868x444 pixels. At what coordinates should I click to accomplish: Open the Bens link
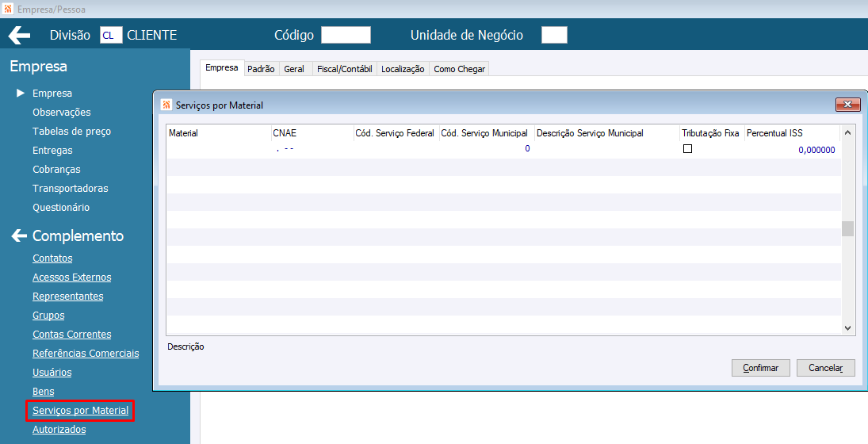tap(43, 392)
